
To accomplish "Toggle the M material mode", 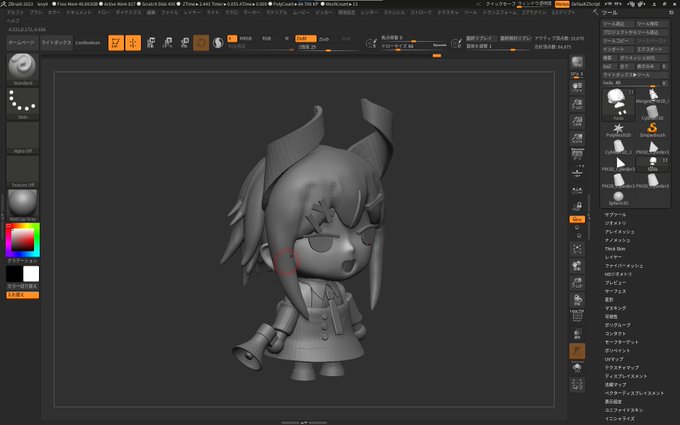I will [287, 39].
